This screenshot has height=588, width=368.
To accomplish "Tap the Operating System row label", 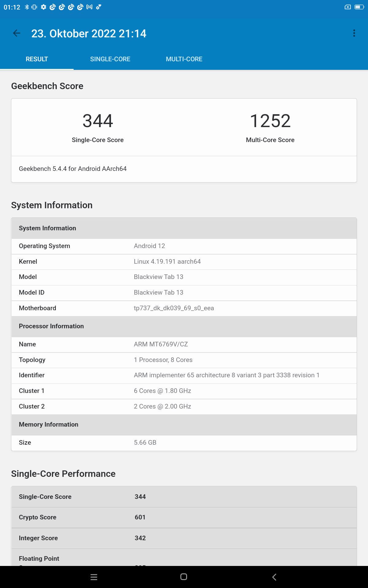I will click(x=44, y=246).
